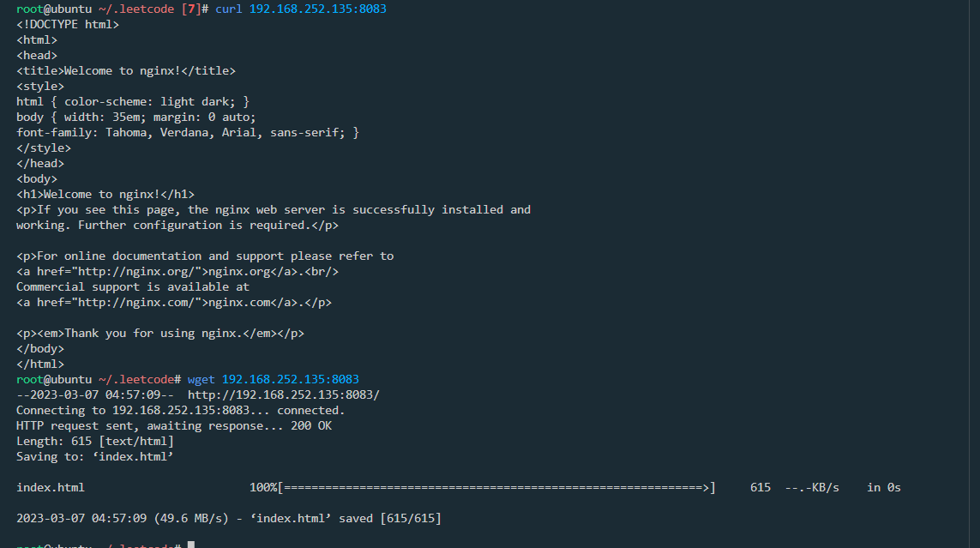The width and height of the screenshot is (980, 548).
Task: Click the http://192.168.252.135:8083/ URL in wget output
Action: 284,394
